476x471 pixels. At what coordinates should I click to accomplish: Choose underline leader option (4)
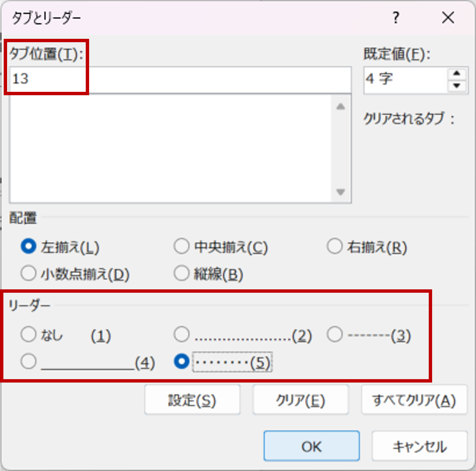(x=28, y=362)
